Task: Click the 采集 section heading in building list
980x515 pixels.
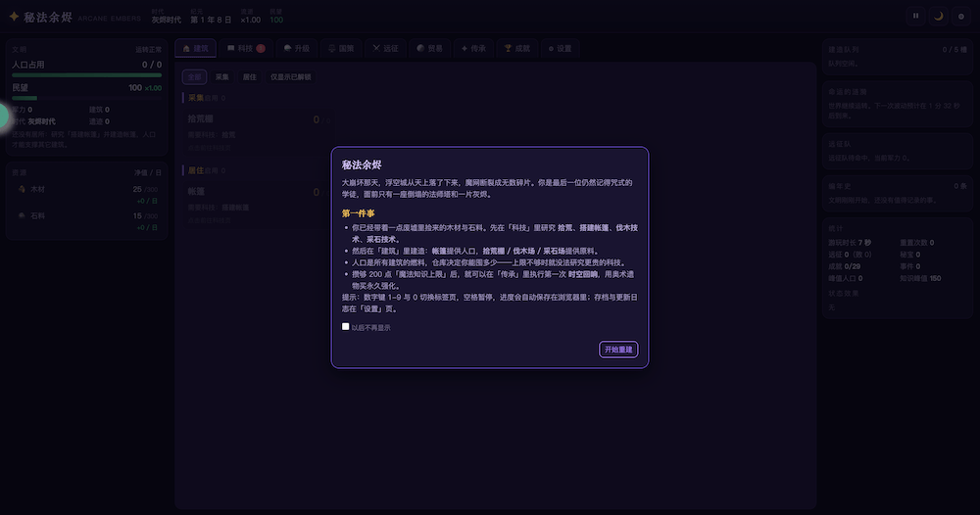Action: pyautogui.click(x=196, y=98)
